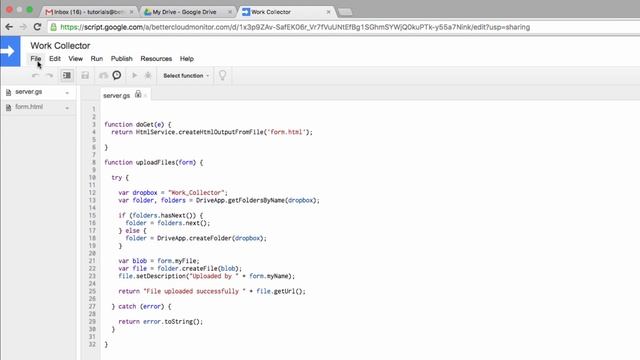The image size is (640, 360).
Task: Open the Publish menu
Action: click(122, 59)
